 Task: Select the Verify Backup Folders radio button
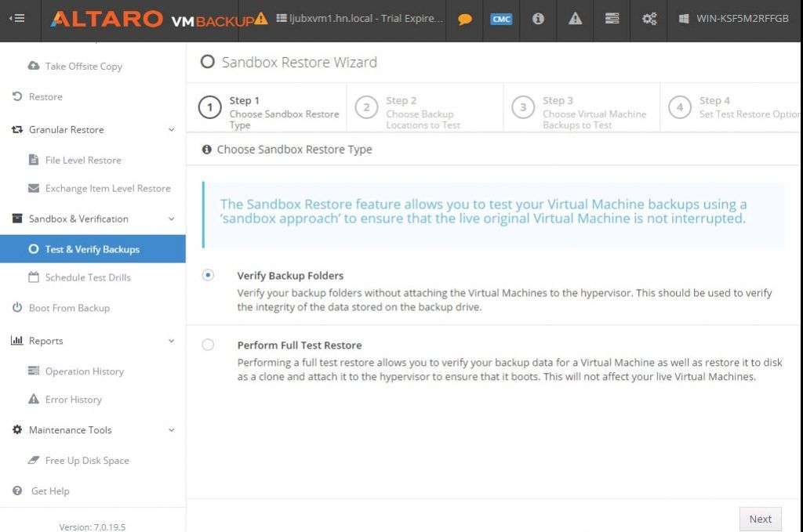pyautogui.click(x=208, y=275)
